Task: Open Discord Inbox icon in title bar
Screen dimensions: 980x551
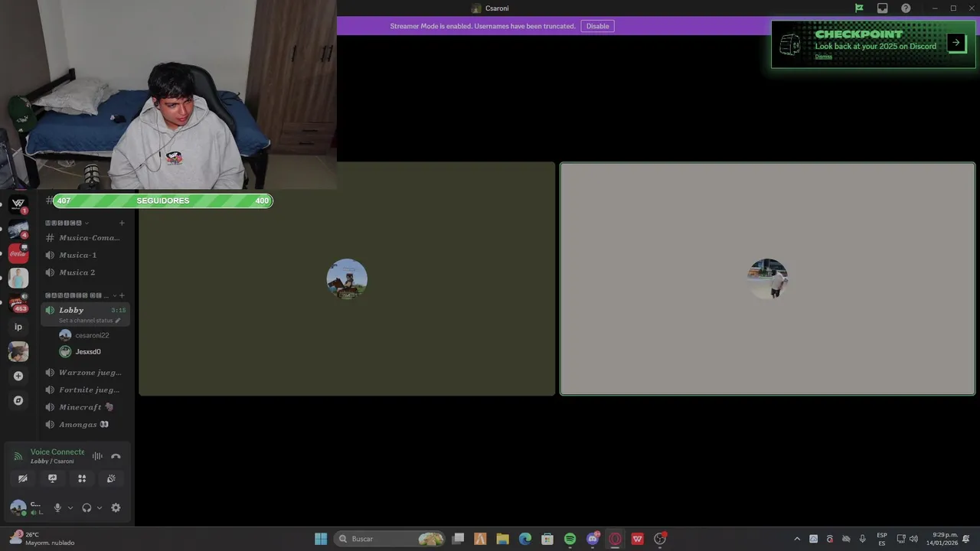Action: tap(882, 8)
